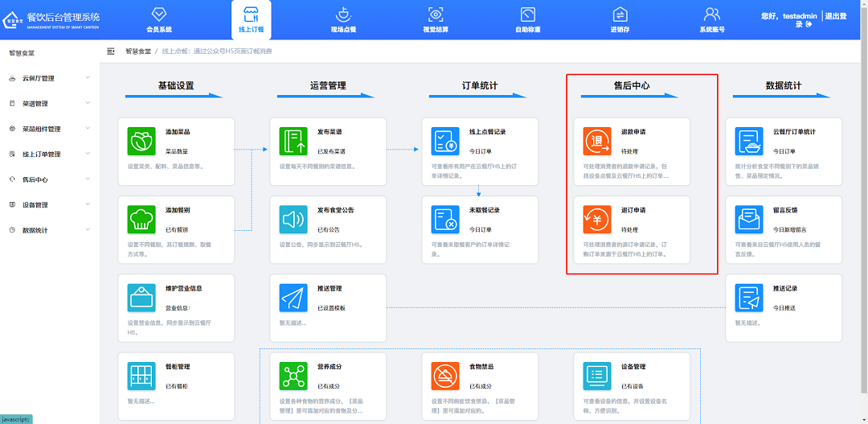Click the 推送管理 paper plane icon

click(x=293, y=298)
